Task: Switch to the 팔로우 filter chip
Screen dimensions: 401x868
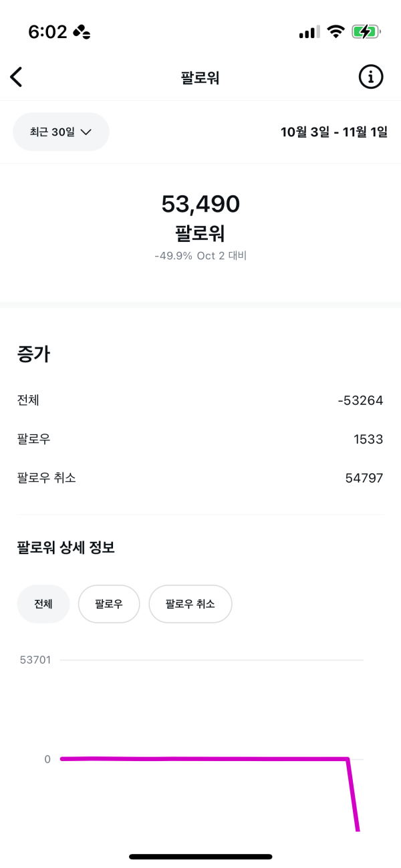Action: coord(109,604)
